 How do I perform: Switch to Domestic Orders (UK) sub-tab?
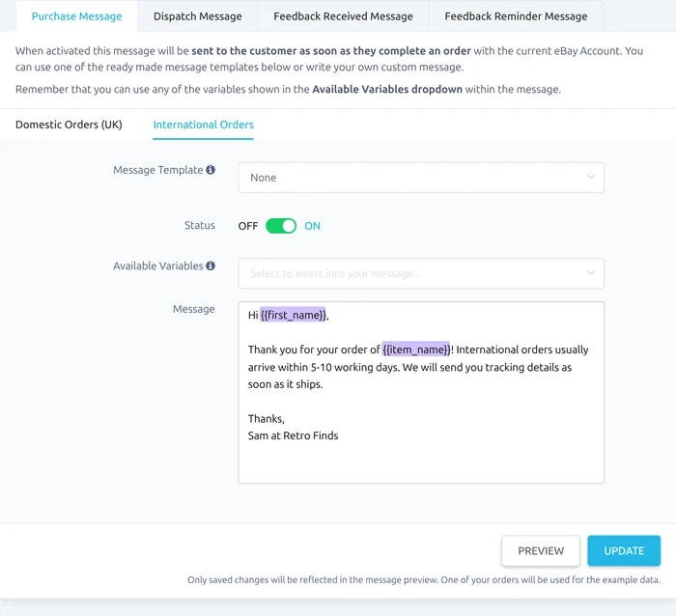coord(69,125)
